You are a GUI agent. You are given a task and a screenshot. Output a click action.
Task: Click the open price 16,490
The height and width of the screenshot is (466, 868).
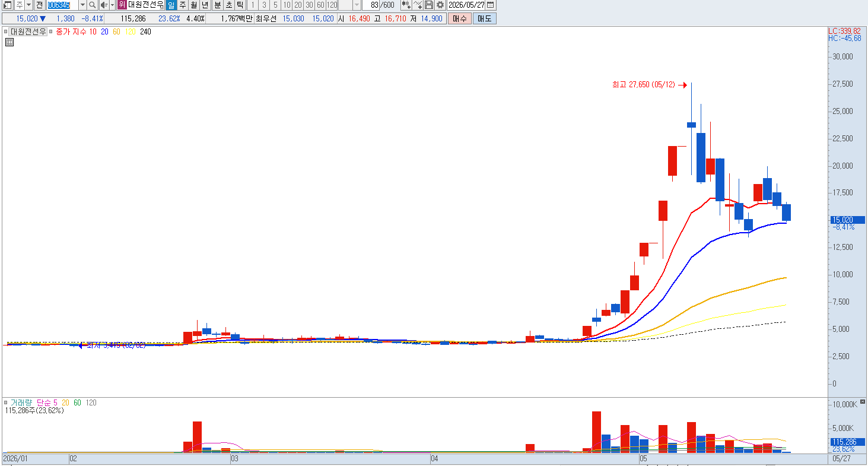coord(359,18)
